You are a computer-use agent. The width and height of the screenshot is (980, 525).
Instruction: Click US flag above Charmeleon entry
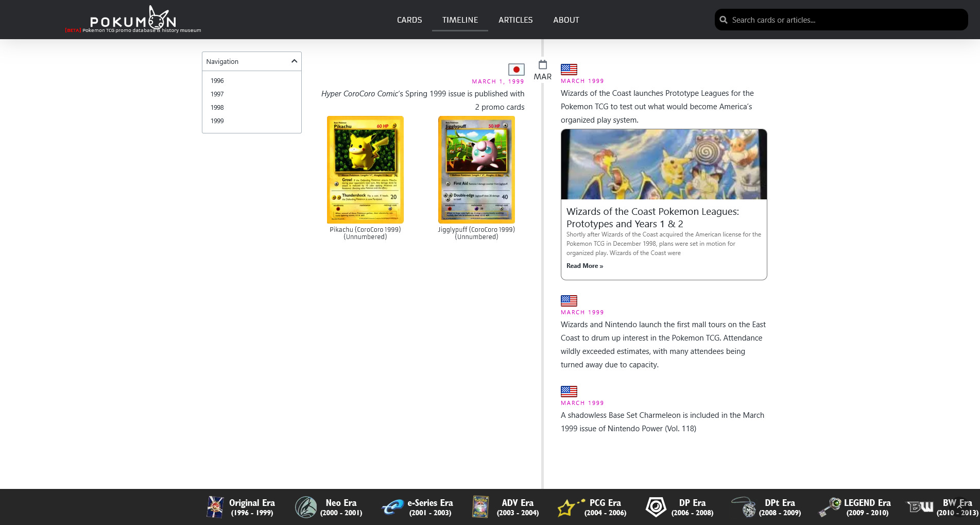569,392
